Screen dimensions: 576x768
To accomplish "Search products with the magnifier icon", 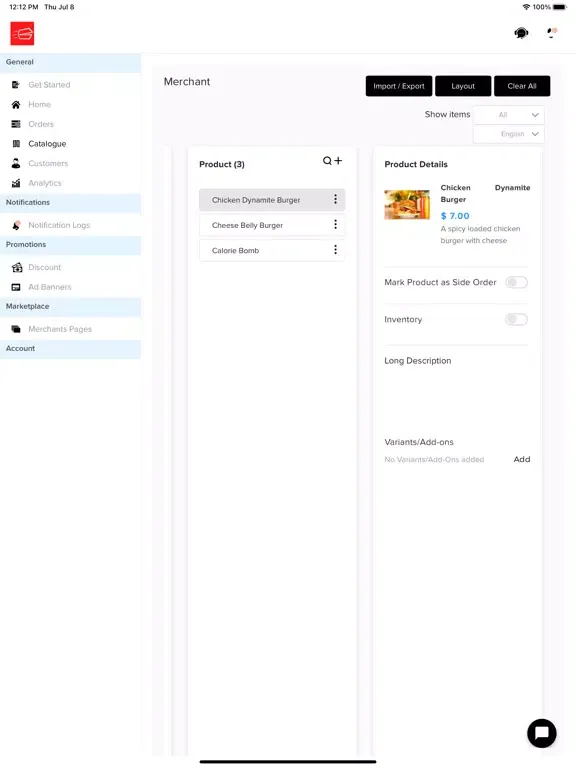I will [x=327, y=161].
